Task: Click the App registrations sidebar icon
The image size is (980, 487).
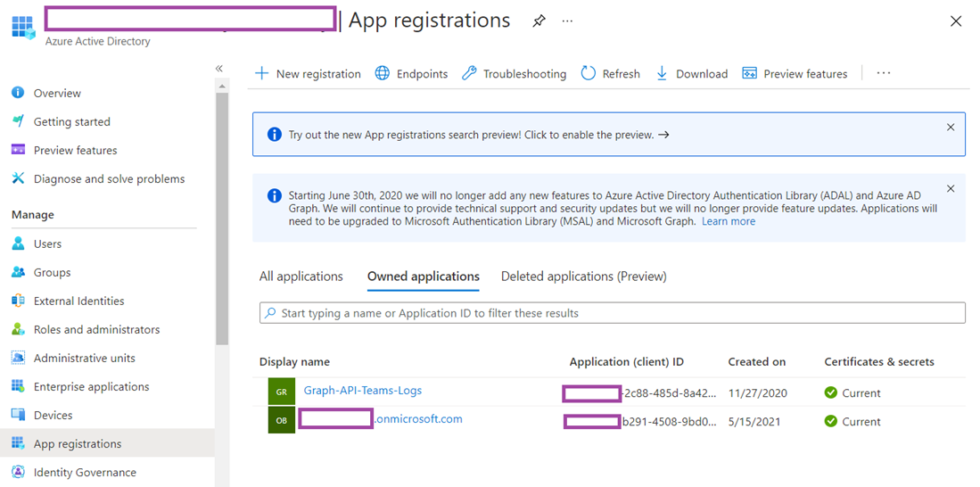Action: pyautogui.click(x=18, y=443)
